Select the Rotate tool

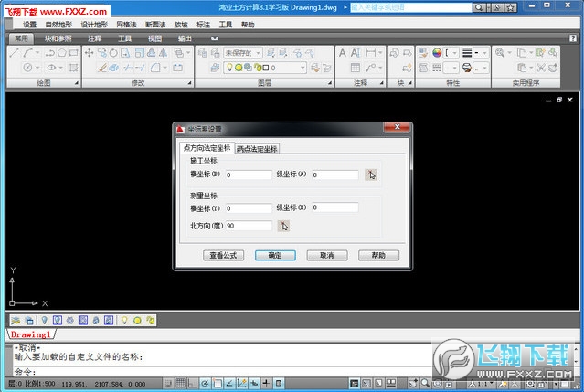[113, 53]
